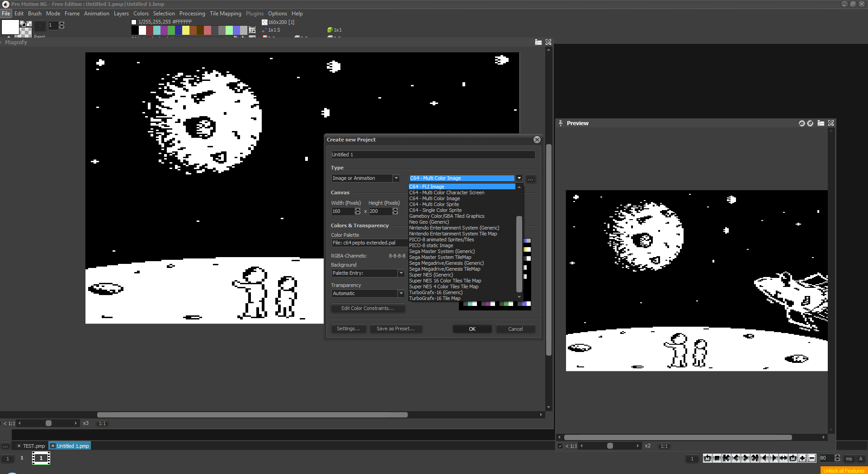Screen dimensions: 868x474
Task: Toggle the ms time unit button
Action: tap(849, 459)
